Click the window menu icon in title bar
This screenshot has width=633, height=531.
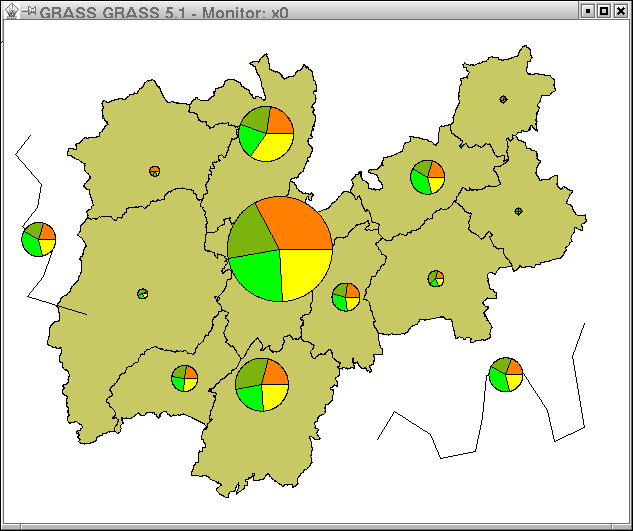pos(10,10)
